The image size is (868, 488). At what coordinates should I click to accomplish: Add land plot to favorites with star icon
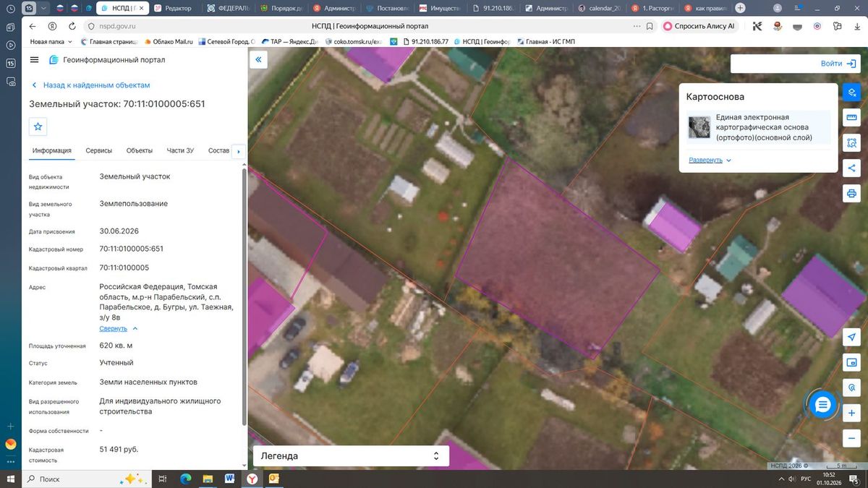[x=38, y=127]
